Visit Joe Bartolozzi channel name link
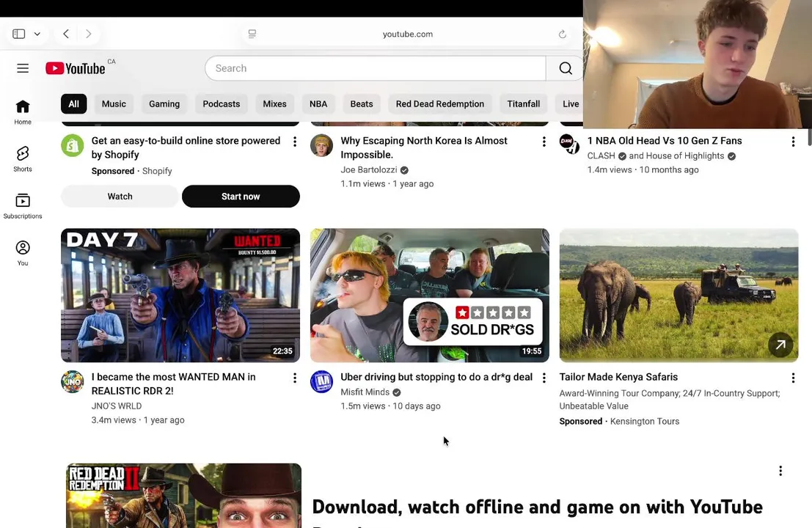The width and height of the screenshot is (812, 528). 369,170
